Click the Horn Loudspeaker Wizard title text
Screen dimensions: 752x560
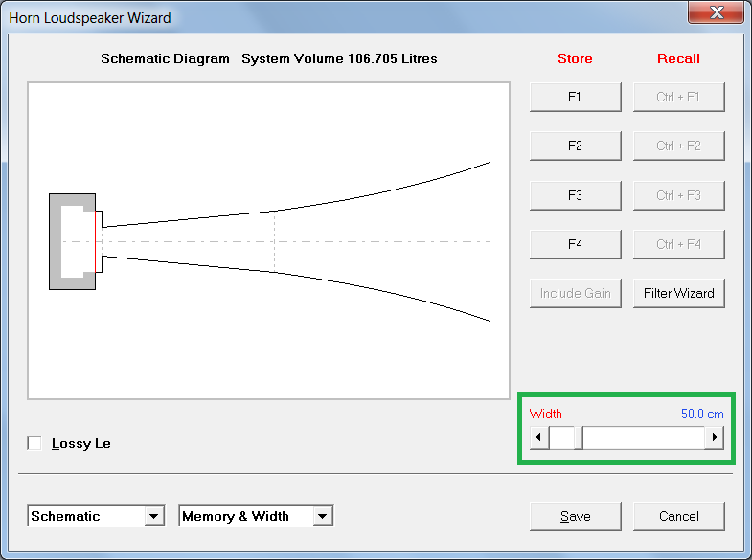pos(90,18)
